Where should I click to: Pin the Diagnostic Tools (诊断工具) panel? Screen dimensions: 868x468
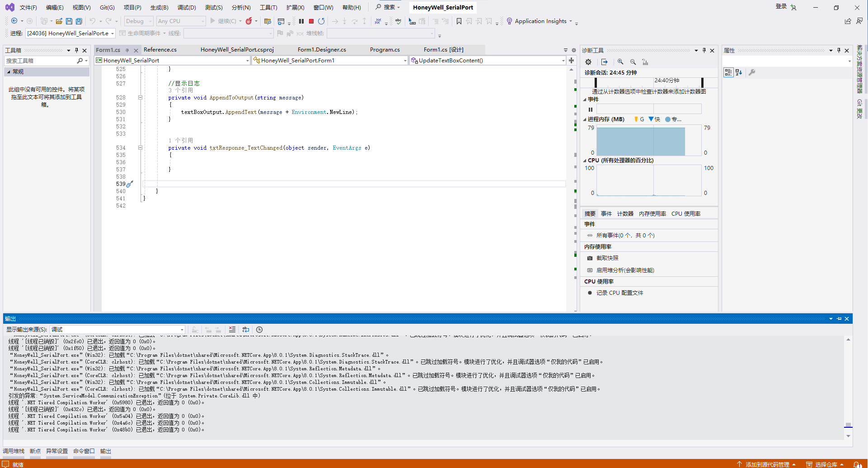click(704, 50)
